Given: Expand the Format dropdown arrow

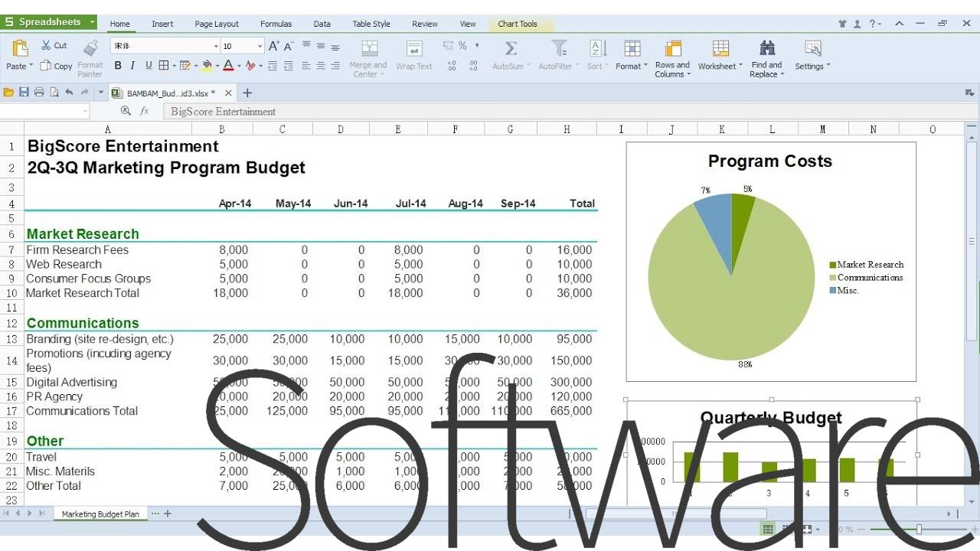Looking at the screenshot, I should (x=646, y=66).
